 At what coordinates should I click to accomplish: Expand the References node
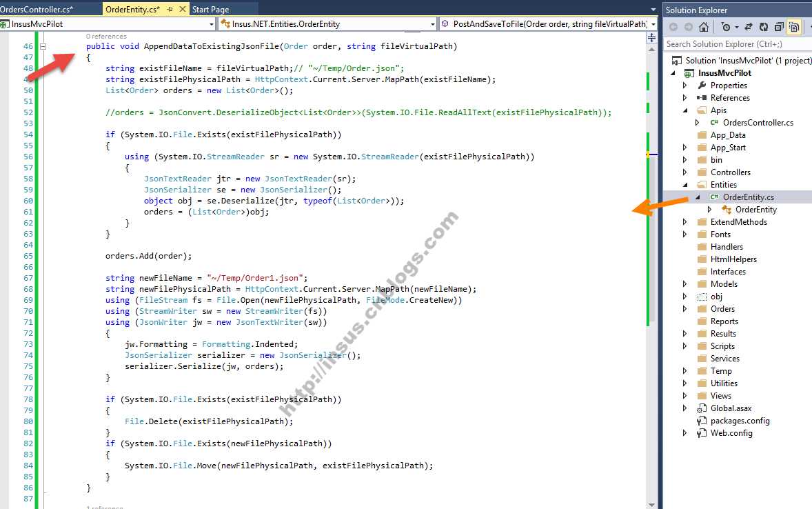click(684, 98)
